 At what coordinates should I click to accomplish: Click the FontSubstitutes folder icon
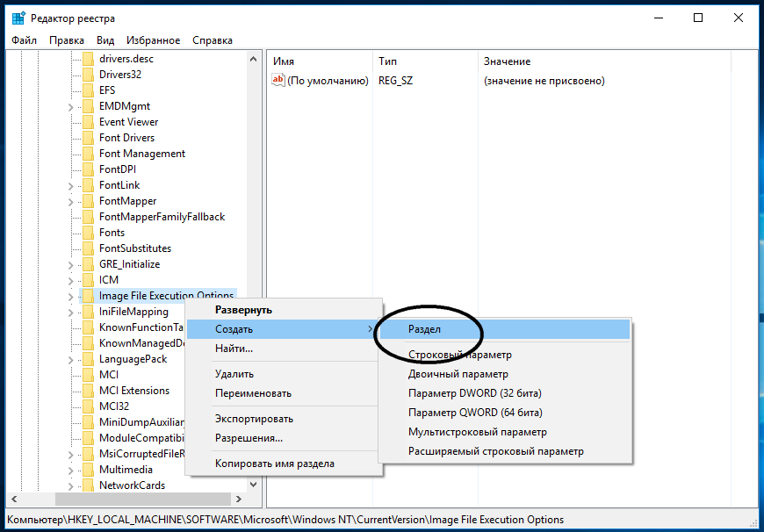pos(88,248)
